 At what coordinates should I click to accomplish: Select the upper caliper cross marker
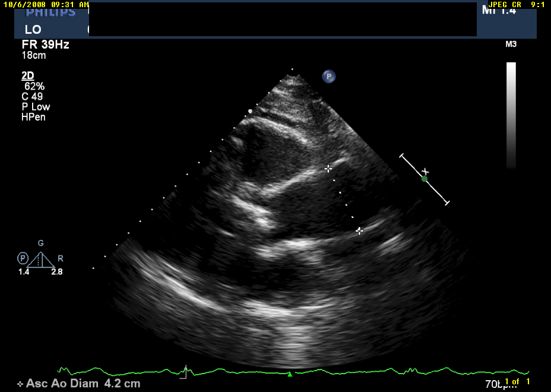(x=328, y=169)
